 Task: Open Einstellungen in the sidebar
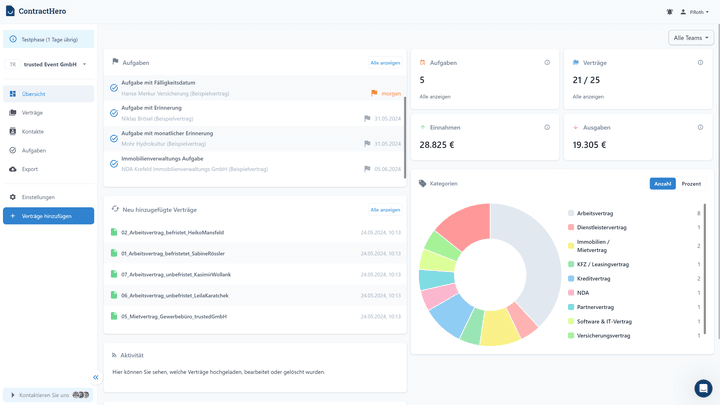point(48,197)
